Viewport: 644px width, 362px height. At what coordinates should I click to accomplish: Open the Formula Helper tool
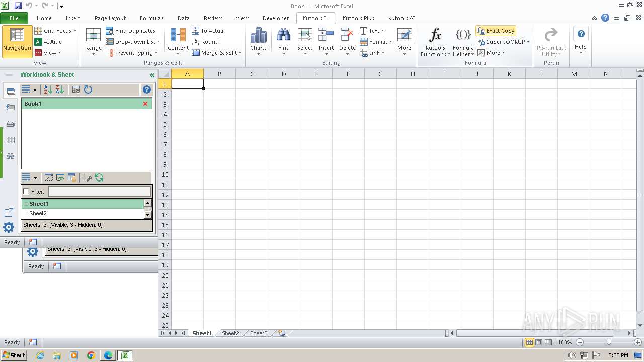click(x=463, y=42)
